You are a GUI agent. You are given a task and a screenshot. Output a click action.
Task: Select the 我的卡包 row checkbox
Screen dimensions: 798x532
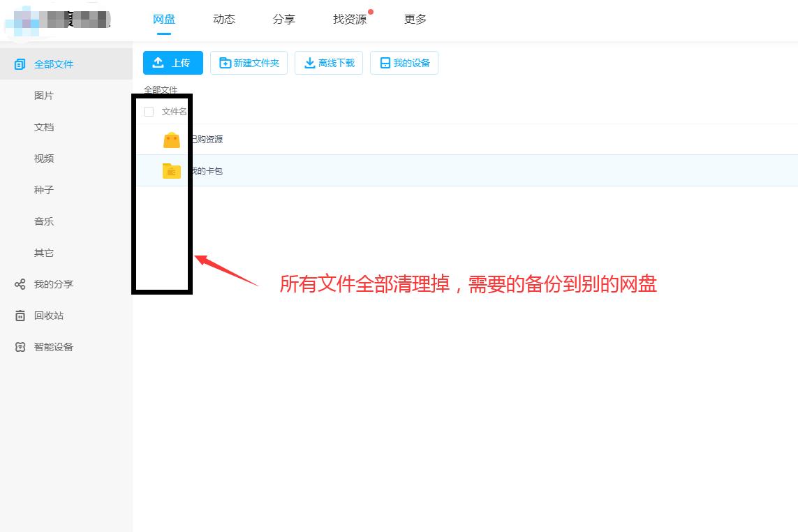pyautogui.click(x=148, y=170)
